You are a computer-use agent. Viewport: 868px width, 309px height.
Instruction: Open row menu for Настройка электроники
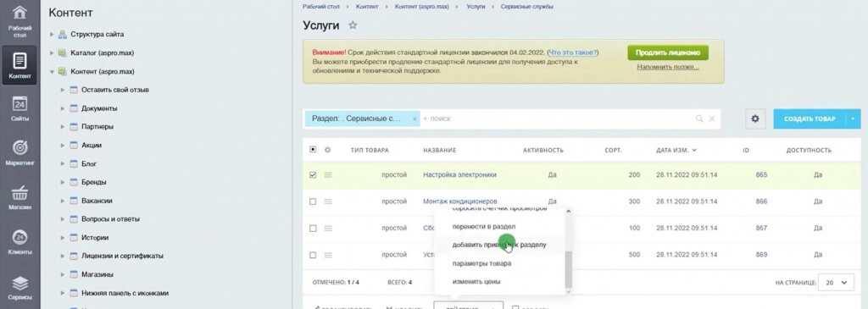(328, 174)
